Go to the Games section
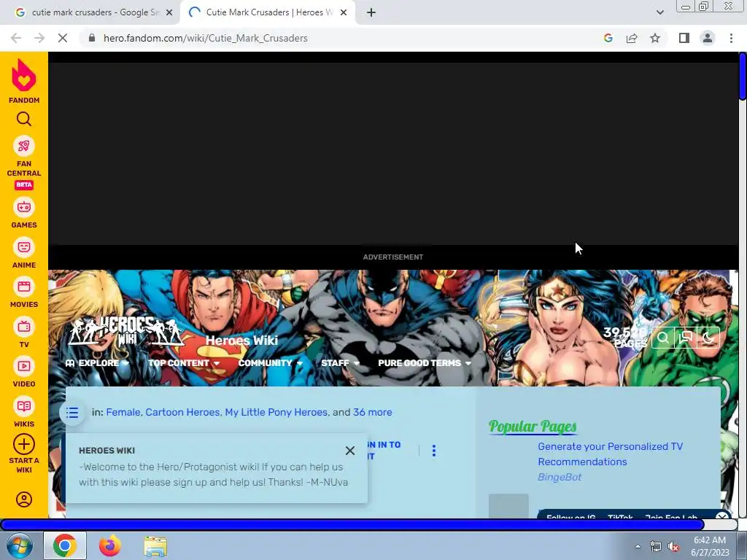The image size is (747, 560). tap(24, 213)
